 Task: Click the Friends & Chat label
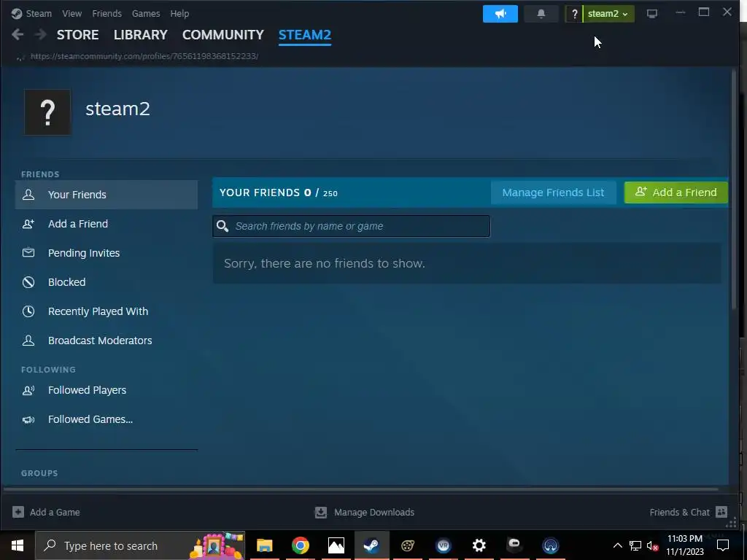(680, 513)
